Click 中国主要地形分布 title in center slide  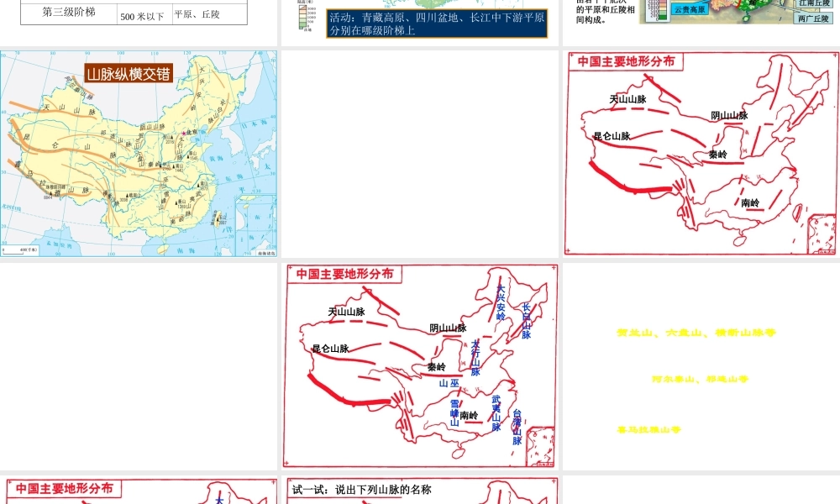click(344, 274)
